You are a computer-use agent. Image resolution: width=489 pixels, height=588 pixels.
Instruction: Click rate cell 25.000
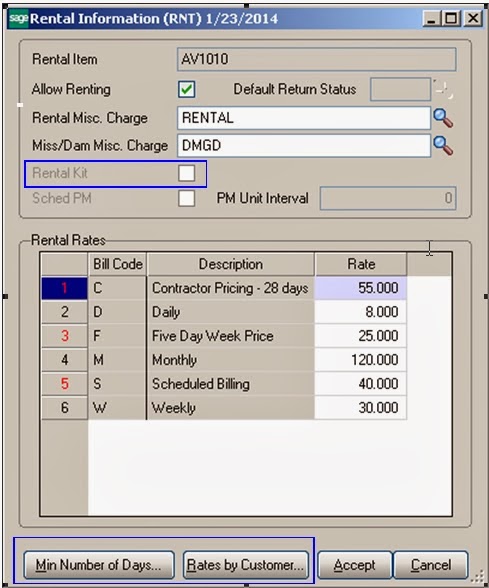point(361,336)
